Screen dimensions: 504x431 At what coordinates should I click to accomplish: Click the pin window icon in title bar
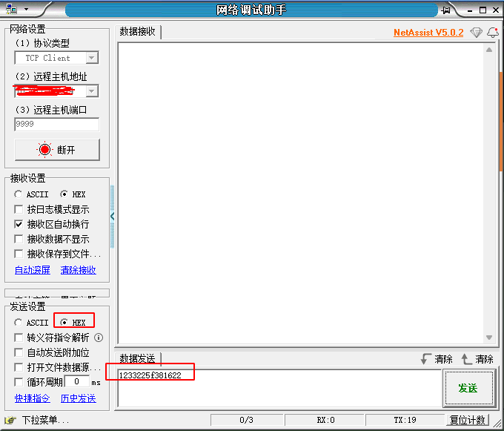click(x=445, y=10)
